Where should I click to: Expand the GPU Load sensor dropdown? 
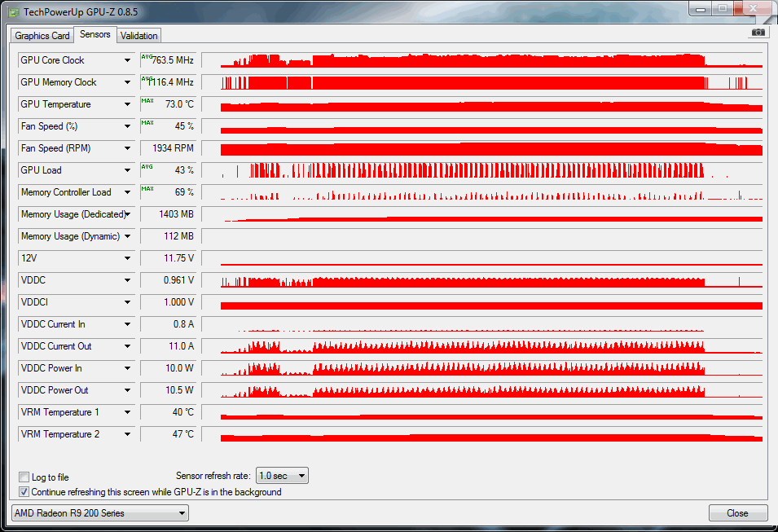(128, 170)
